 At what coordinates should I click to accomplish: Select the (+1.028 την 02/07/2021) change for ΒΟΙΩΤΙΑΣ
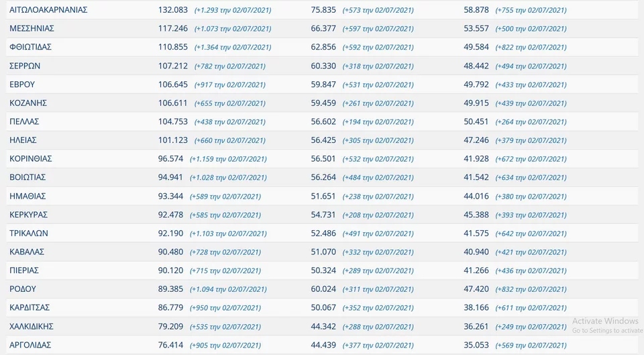(x=228, y=178)
